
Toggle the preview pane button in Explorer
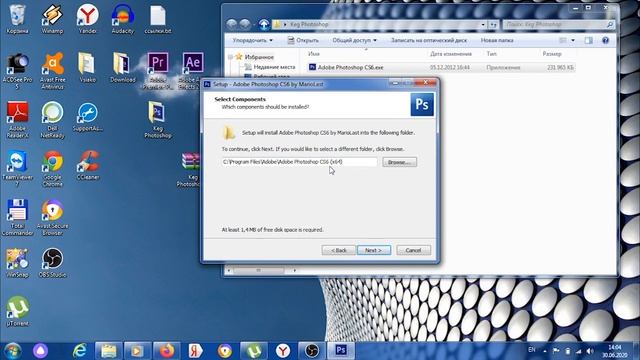click(x=589, y=40)
